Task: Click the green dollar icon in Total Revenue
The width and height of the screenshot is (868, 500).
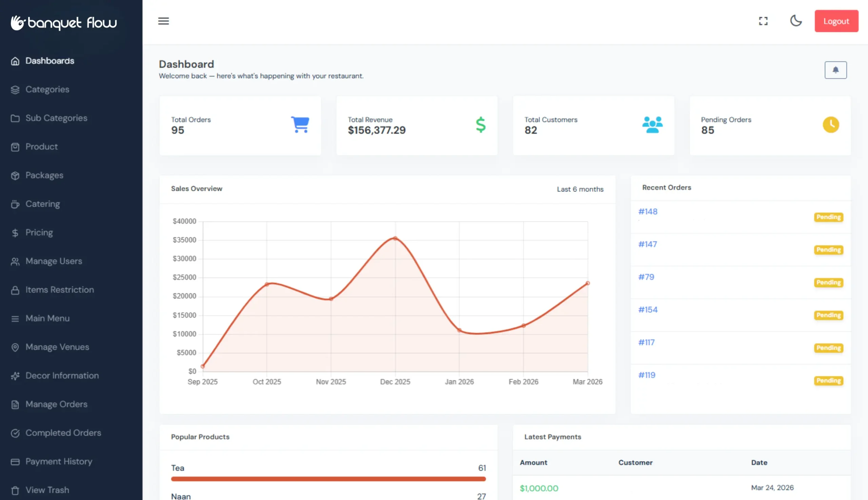Action: coord(480,125)
